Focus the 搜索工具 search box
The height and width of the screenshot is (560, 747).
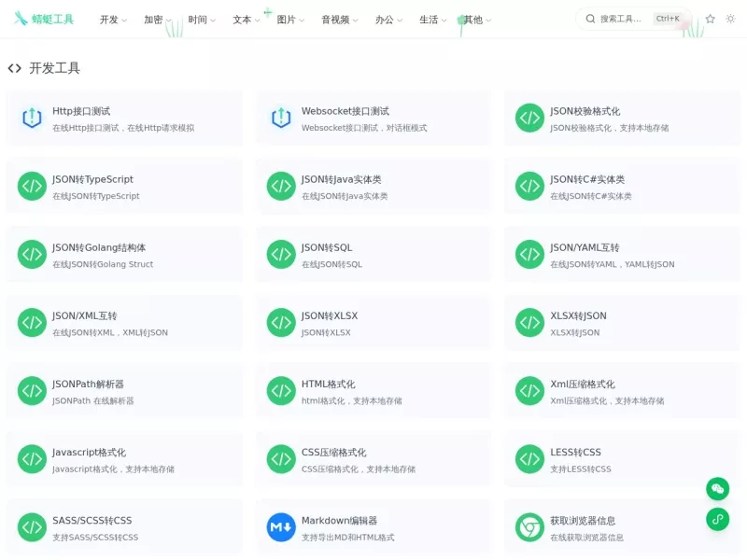click(x=634, y=19)
